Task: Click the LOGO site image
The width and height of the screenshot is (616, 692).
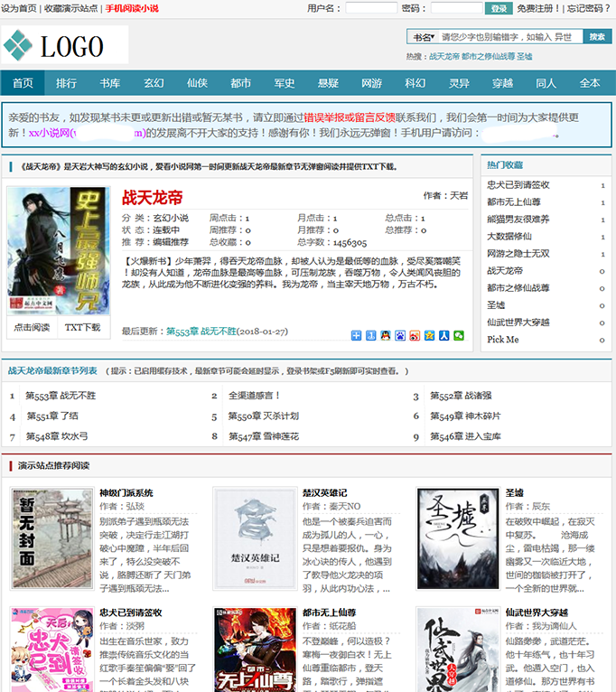Action: tap(65, 44)
